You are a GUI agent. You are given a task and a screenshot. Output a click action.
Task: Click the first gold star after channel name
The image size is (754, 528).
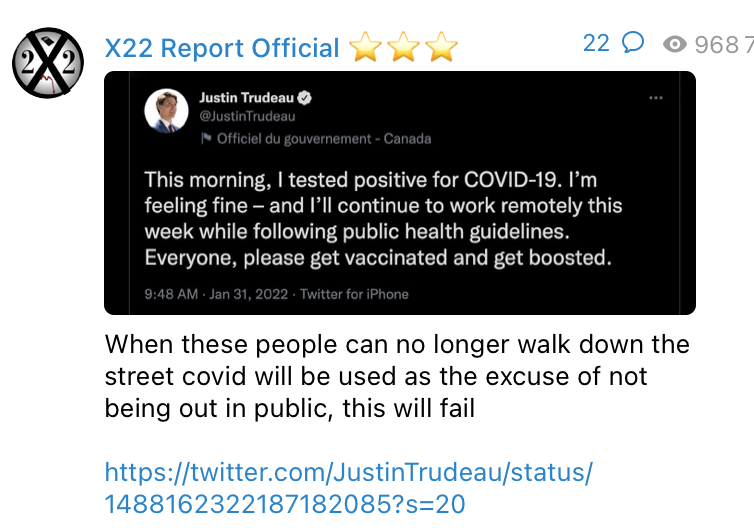coord(367,48)
